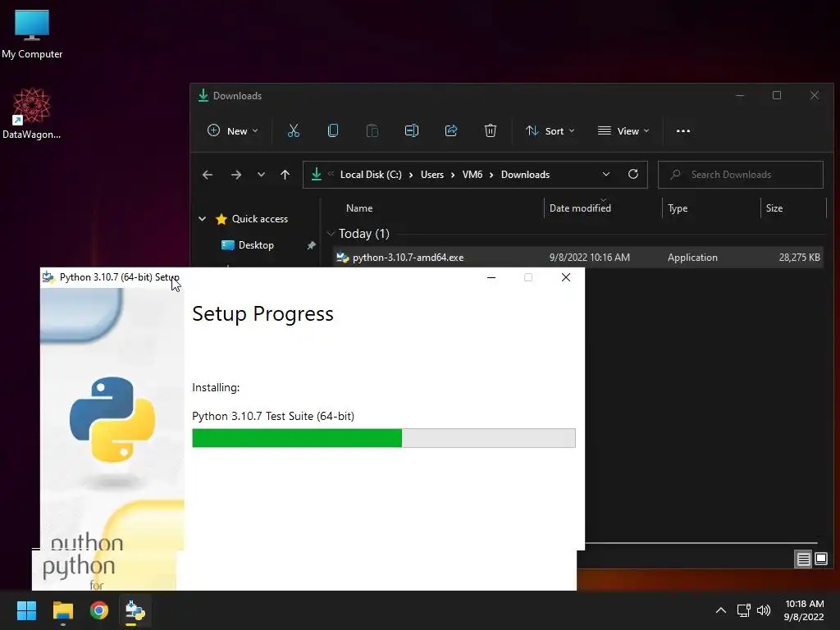This screenshot has width=840, height=630.
Task: Click the Search Downloads field
Action: coord(741,175)
